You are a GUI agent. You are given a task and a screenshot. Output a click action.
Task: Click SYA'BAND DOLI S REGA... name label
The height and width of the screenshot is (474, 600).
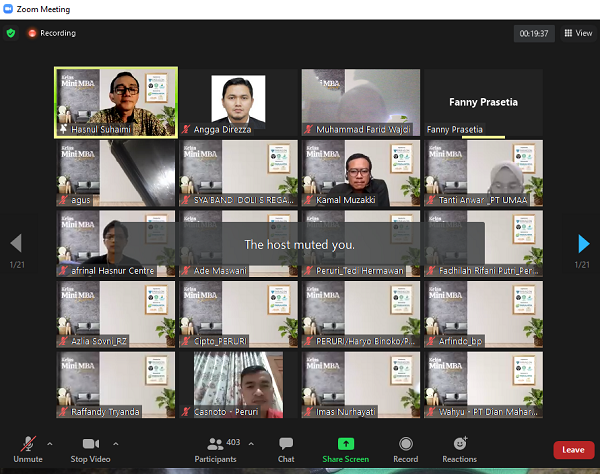coord(243,200)
